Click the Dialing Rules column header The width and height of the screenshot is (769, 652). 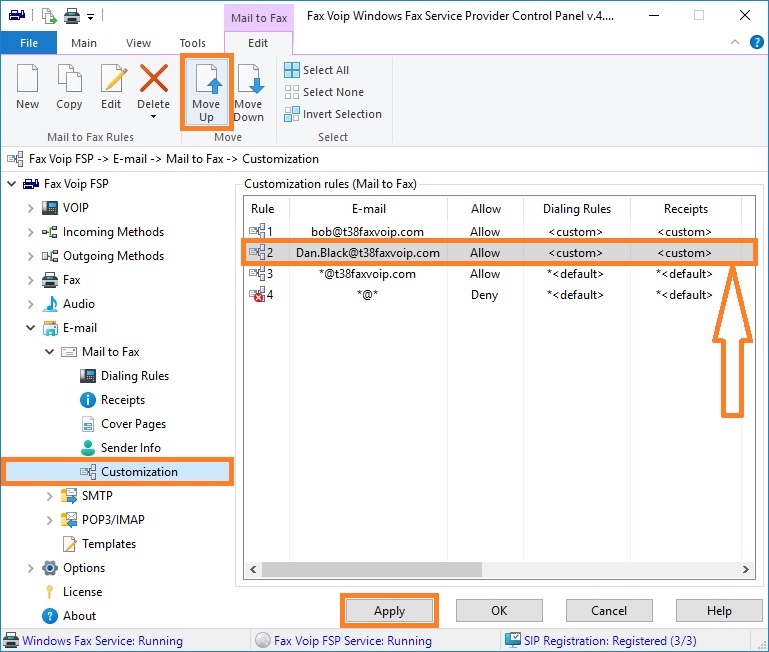click(x=577, y=209)
